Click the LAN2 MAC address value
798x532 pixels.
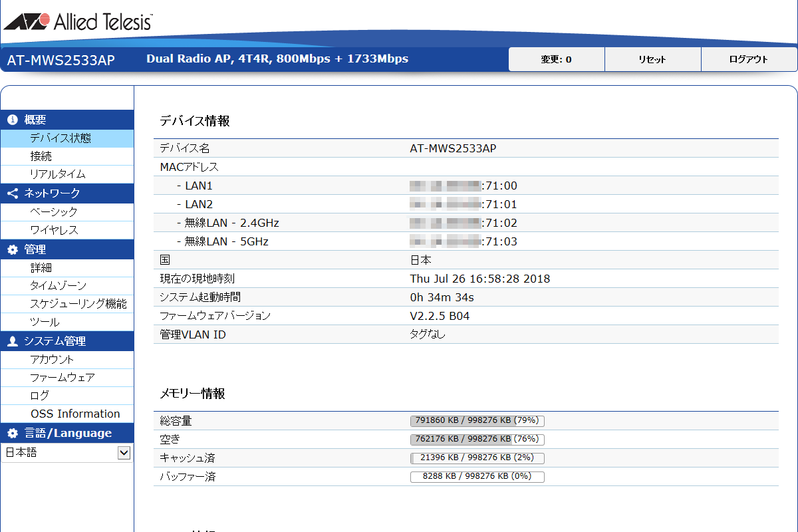(464, 204)
